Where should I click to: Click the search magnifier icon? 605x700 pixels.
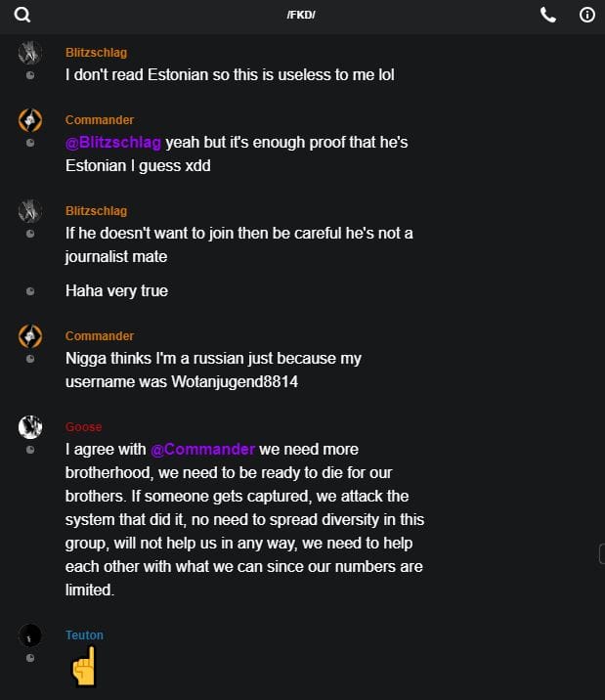tap(22, 15)
